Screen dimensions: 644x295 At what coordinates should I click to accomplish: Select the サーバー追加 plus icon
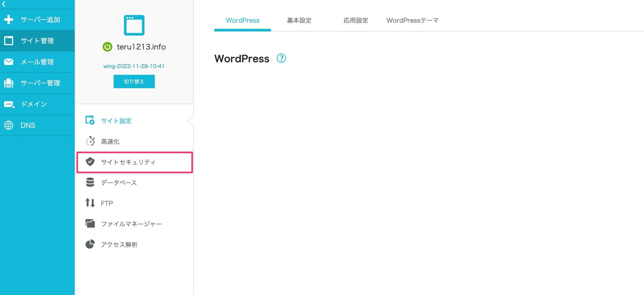click(9, 19)
